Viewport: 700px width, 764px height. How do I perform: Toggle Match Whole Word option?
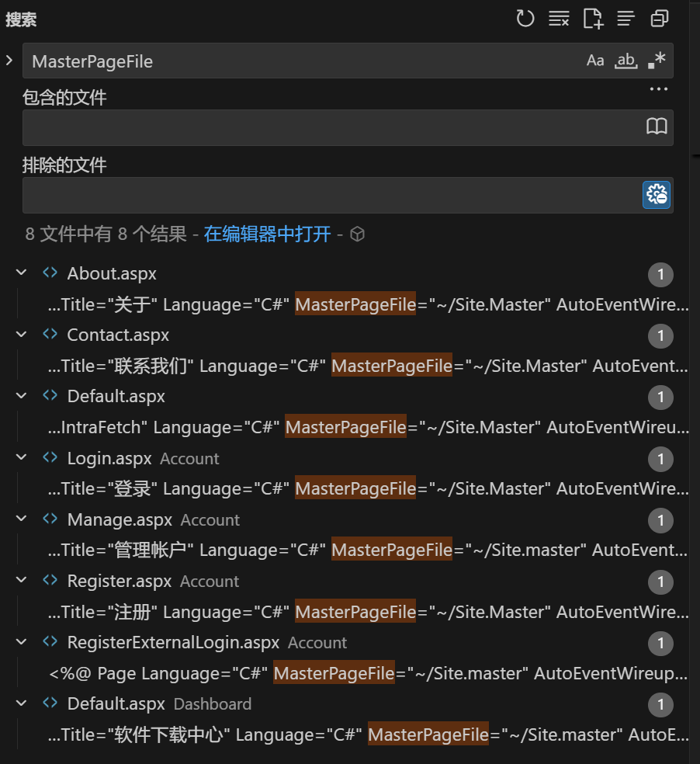[x=625, y=60]
